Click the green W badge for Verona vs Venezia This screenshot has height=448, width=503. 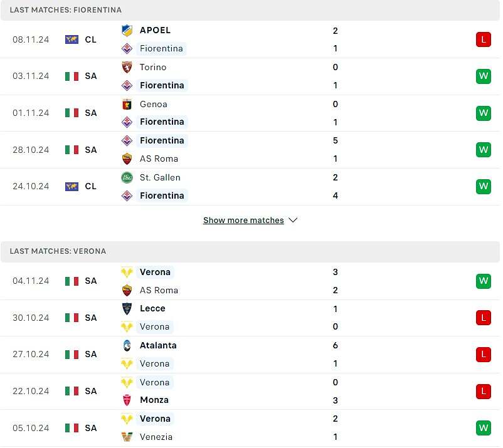tap(484, 428)
